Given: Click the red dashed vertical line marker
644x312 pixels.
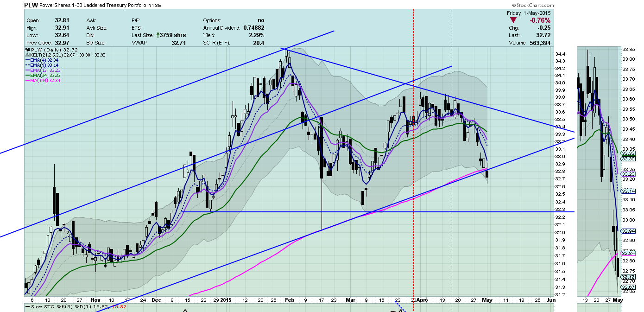Looking at the screenshot, I should pyautogui.click(x=413, y=153).
